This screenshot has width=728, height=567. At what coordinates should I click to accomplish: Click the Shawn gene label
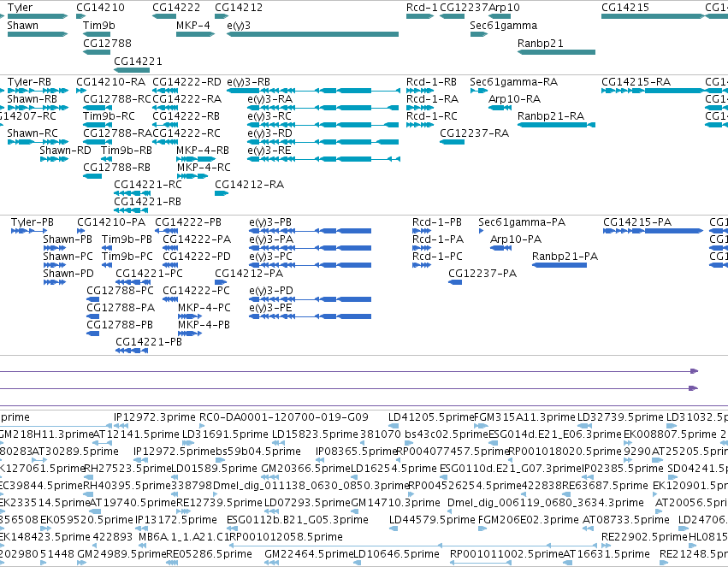point(23,26)
